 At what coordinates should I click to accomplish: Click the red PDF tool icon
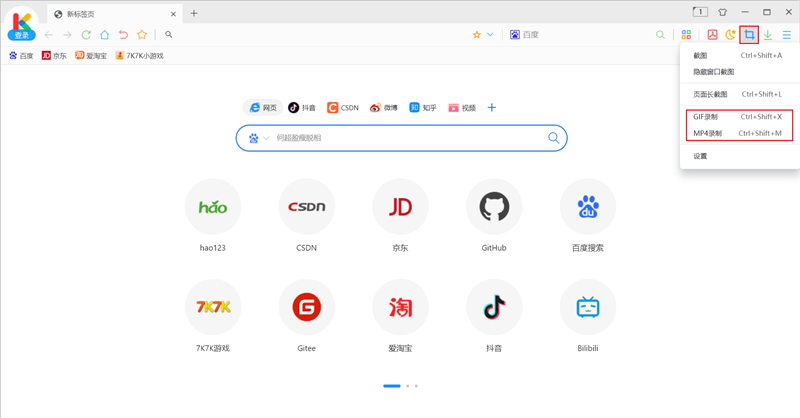coord(712,35)
